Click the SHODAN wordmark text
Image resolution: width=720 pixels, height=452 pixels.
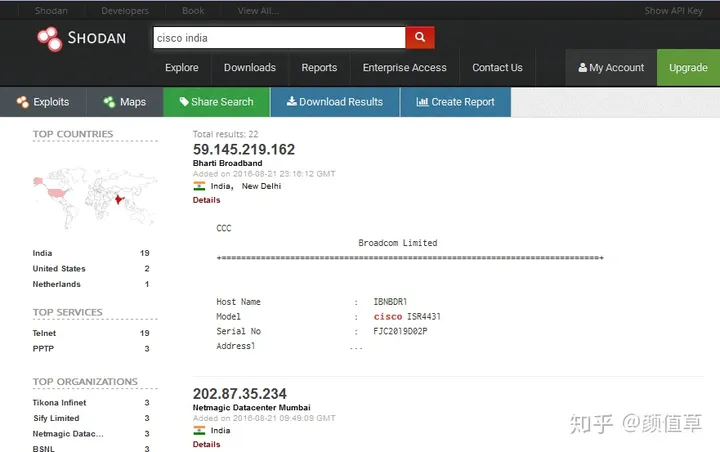tap(97, 38)
